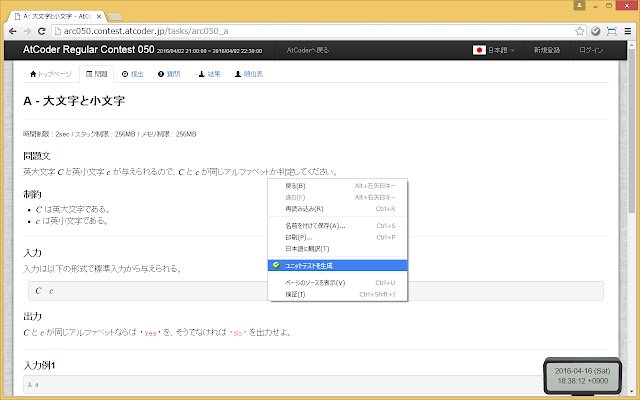Choose ページのソースを表示(V) in context menu
640x400 pixels.
[x=338, y=282]
